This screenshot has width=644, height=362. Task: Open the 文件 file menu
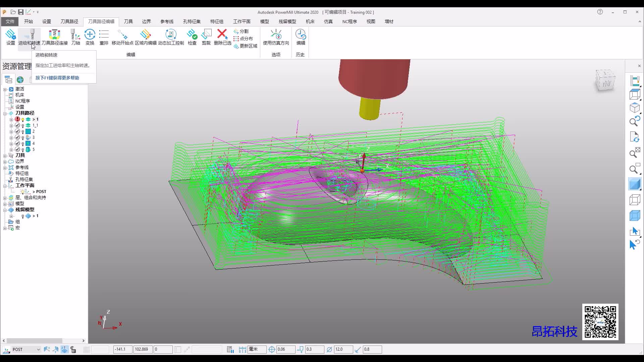(10, 21)
